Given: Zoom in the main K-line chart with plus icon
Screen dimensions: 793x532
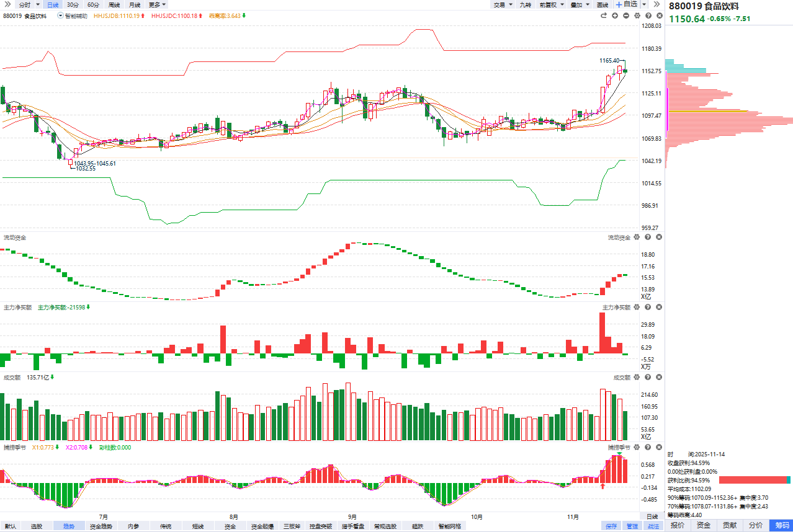Looking at the screenshot, I should coord(615,16).
